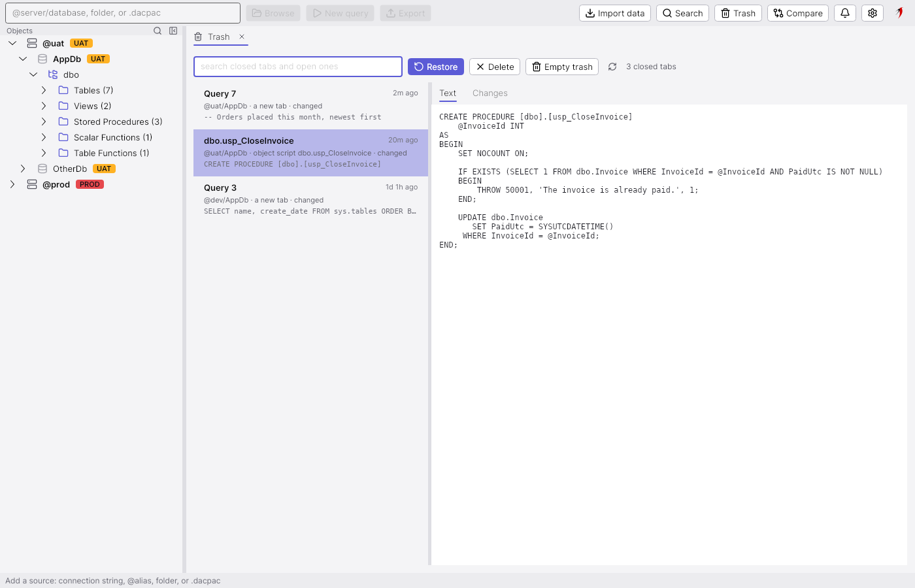Click the @prod server icon
Screen dimensions: 915x588
tap(32, 184)
